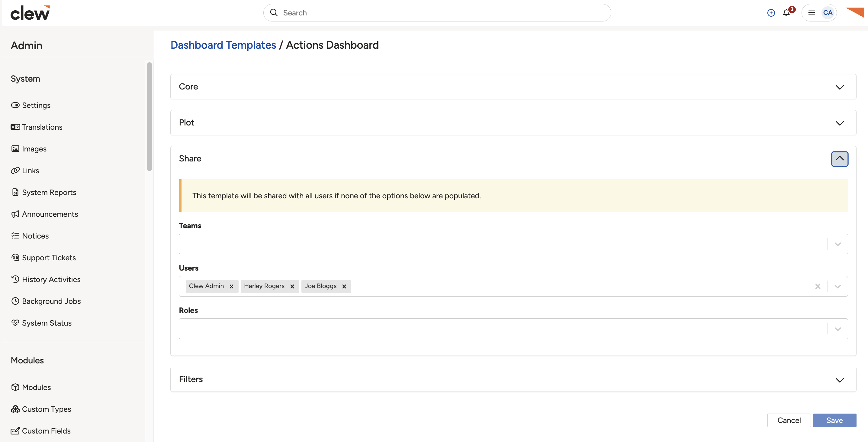Click the Cancel button
The height and width of the screenshot is (442, 868).
(789, 421)
